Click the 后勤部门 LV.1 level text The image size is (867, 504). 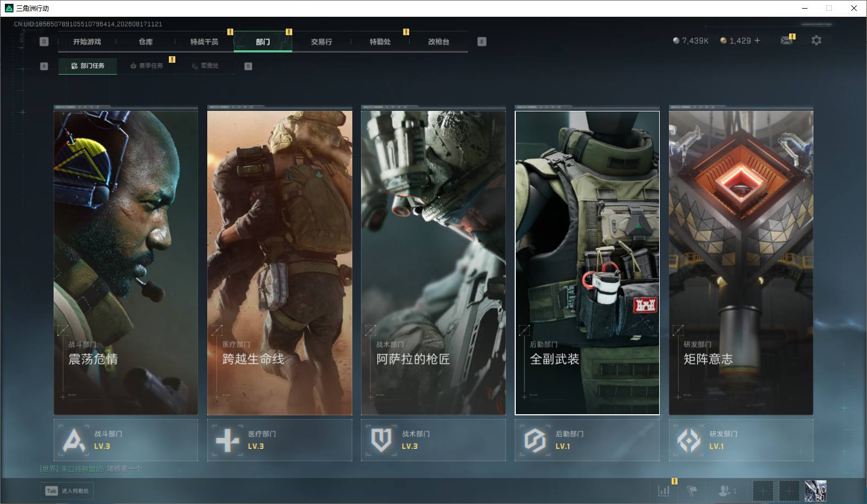(x=563, y=446)
